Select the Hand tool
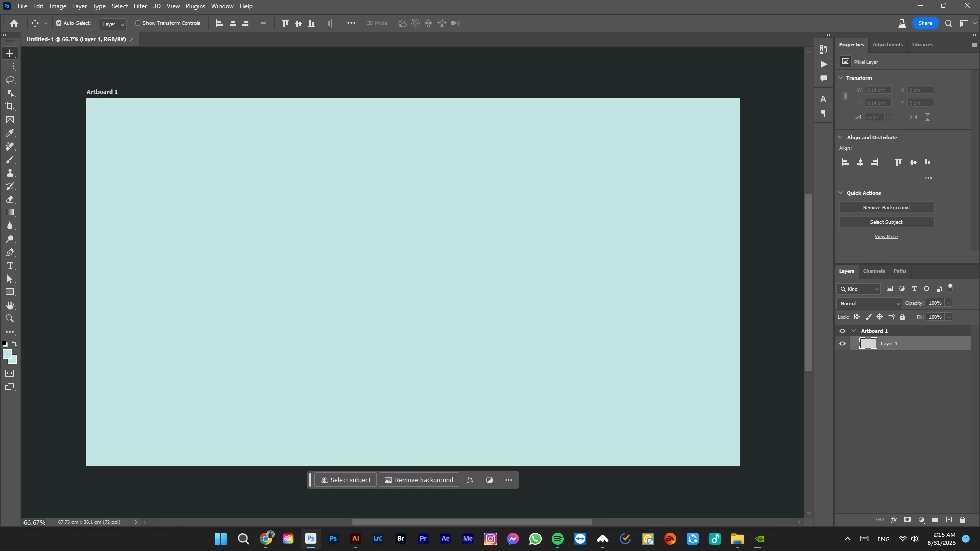The height and width of the screenshot is (551, 980). point(10,305)
